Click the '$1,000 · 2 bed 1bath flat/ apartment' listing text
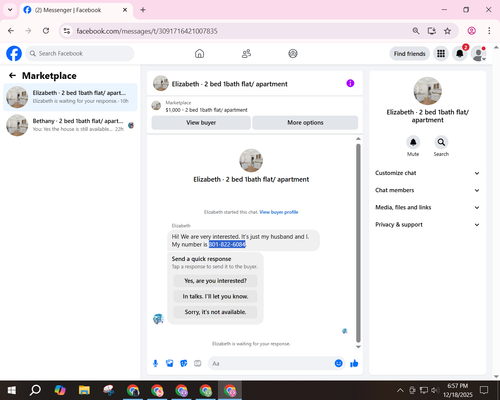 tap(206, 110)
